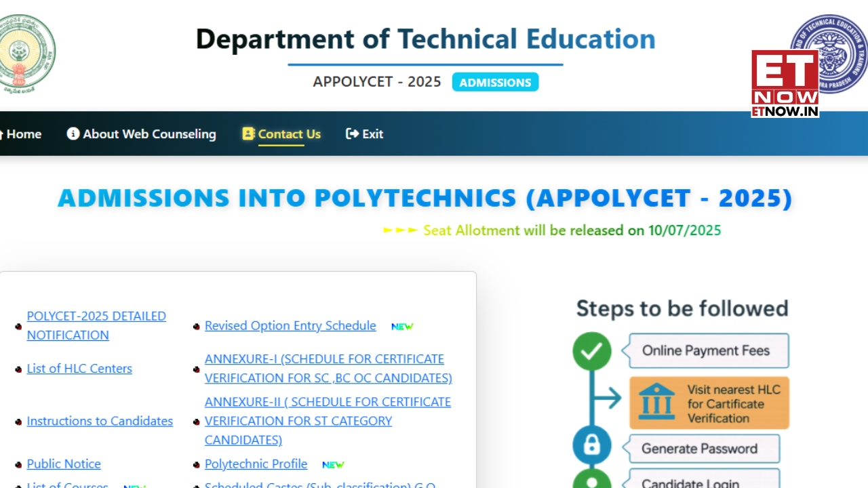Switch to the About Web Counseling menu item
The height and width of the screenshot is (488, 868).
pyautogui.click(x=149, y=134)
